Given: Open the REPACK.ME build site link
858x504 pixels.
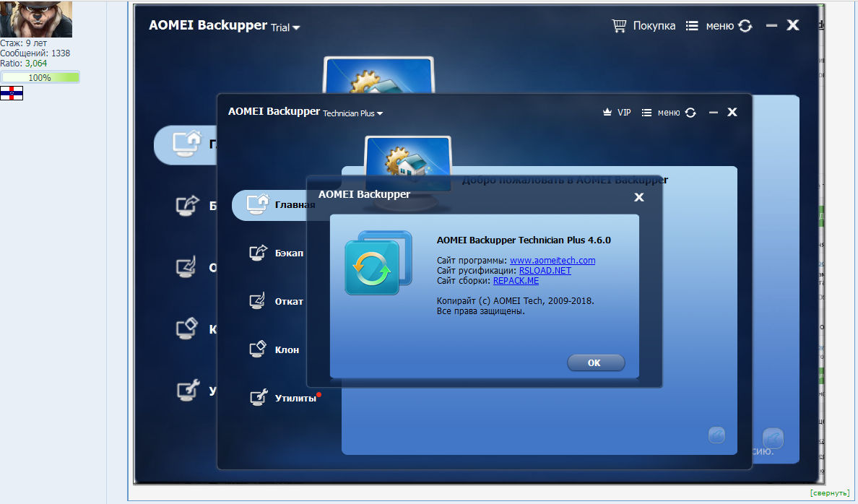Looking at the screenshot, I should point(516,281).
